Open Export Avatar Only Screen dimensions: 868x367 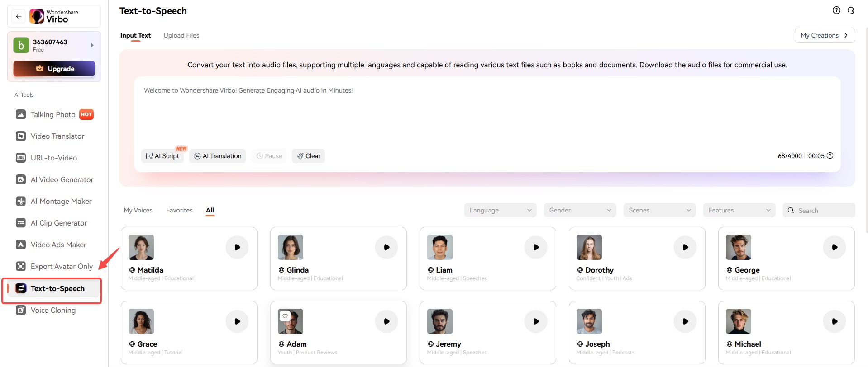pos(54,266)
